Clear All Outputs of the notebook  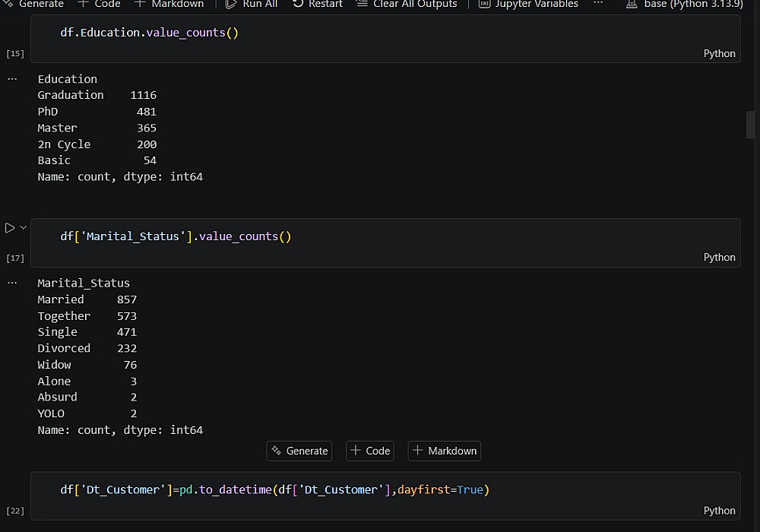click(407, 4)
